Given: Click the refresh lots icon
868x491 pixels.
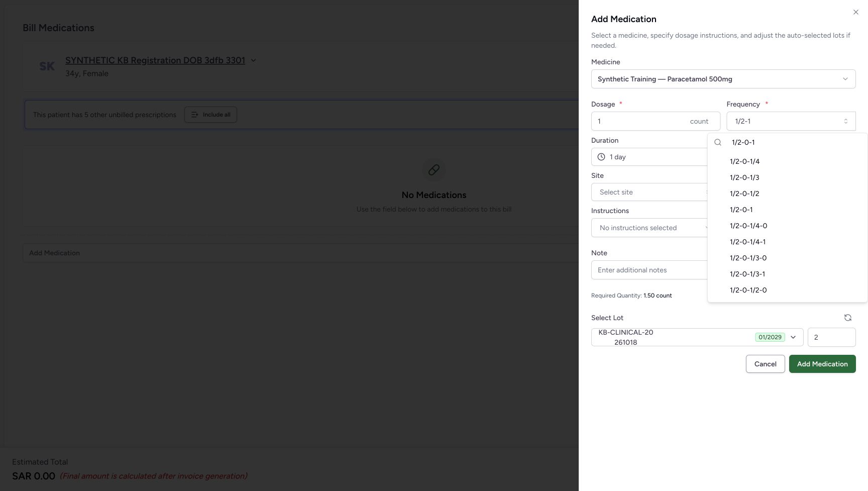Looking at the screenshot, I should (x=847, y=318).
